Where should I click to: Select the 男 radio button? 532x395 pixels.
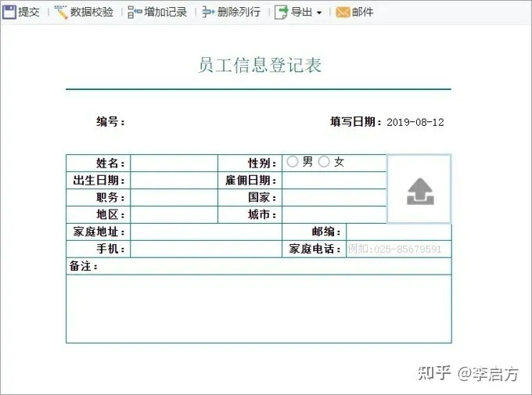click(292, 161)
